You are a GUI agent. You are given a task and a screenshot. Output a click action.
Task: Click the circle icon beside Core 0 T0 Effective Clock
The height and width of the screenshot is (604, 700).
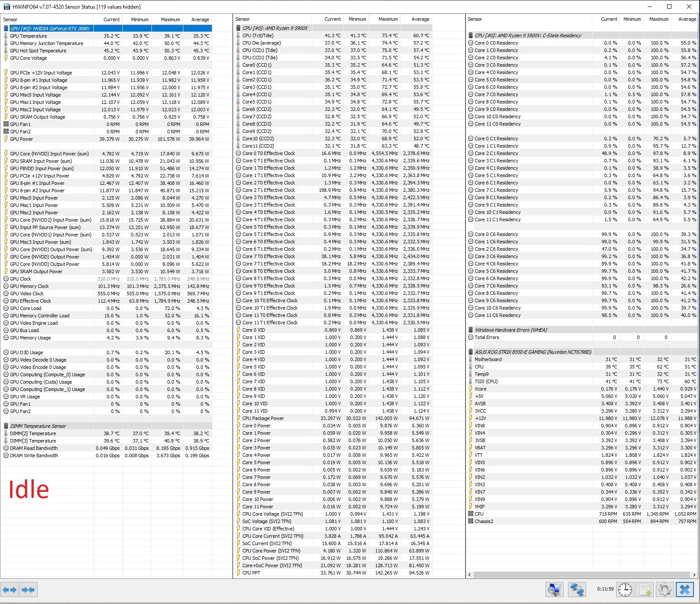coord(238,153)
